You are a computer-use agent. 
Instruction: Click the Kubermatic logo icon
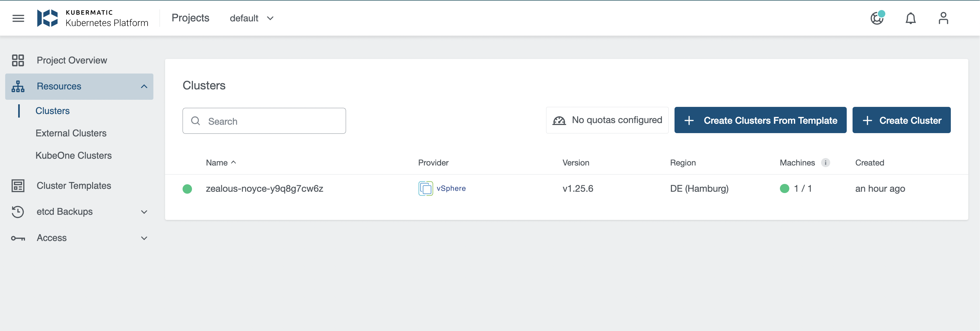point(48,18)
